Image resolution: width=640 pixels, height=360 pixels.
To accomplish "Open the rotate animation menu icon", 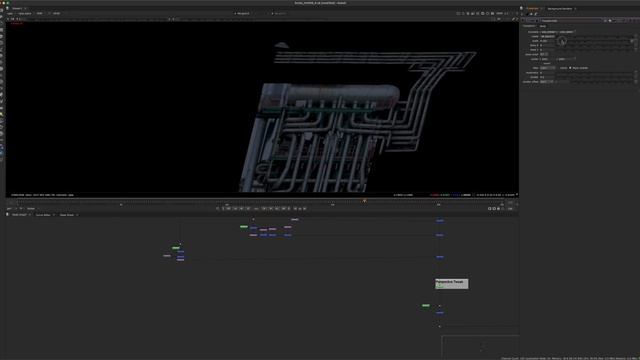I will 636,36.
